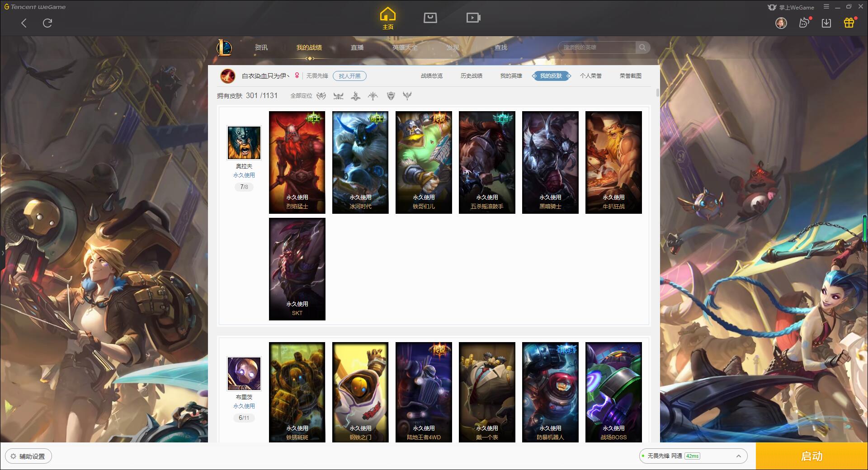Screen dimensions: 868x470
Task: Click the 找人开黑 button
Action: click(349, 76)
